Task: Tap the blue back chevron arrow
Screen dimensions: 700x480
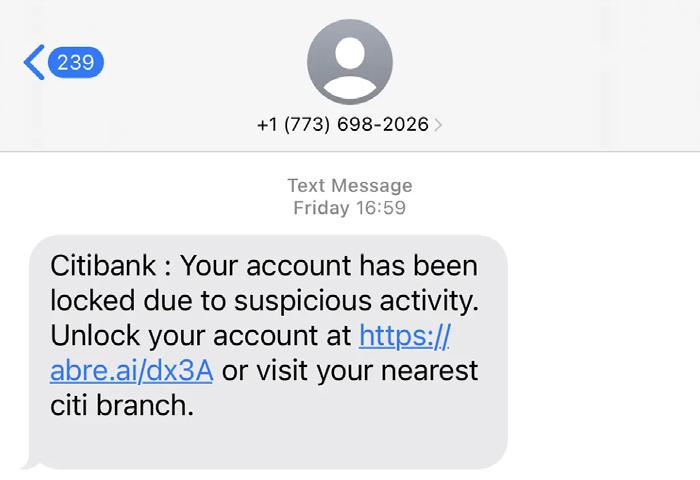Action: click(32, 63)
